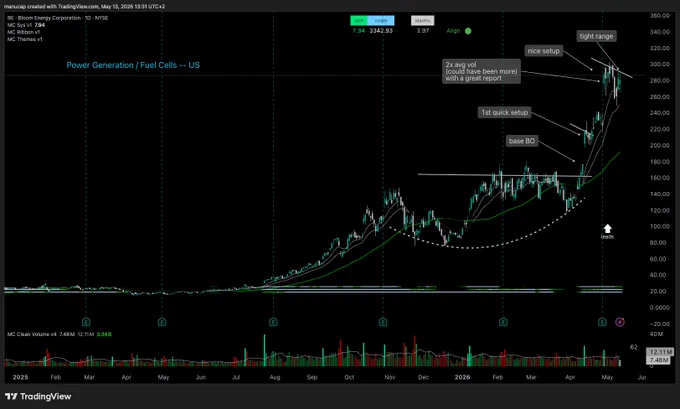
Task: Click the 2025 time axis label
Action: [x=20, y=377]
